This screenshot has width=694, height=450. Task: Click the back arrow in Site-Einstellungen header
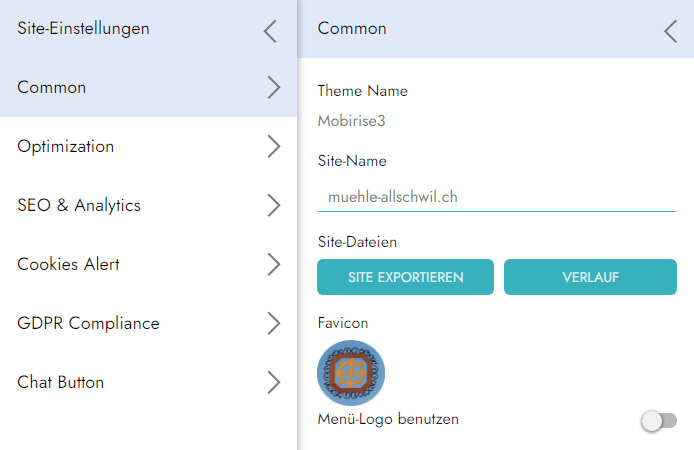(x=270, y=30)
